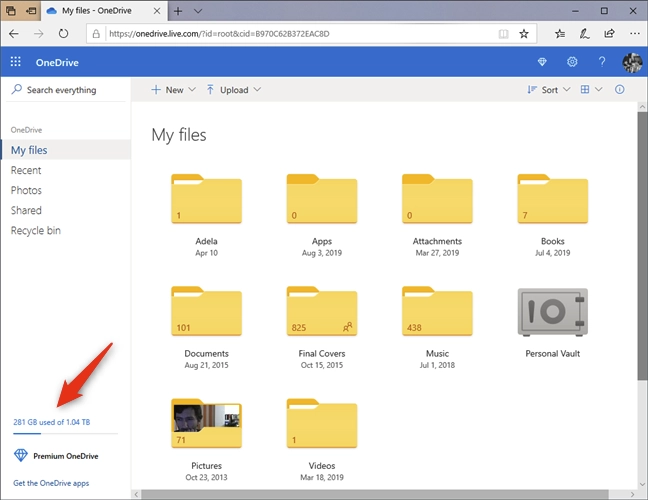Image resolution: width=648 pixels, height=500 pixels.
Task: Open the Videos folder
Action: pos(322,424)
